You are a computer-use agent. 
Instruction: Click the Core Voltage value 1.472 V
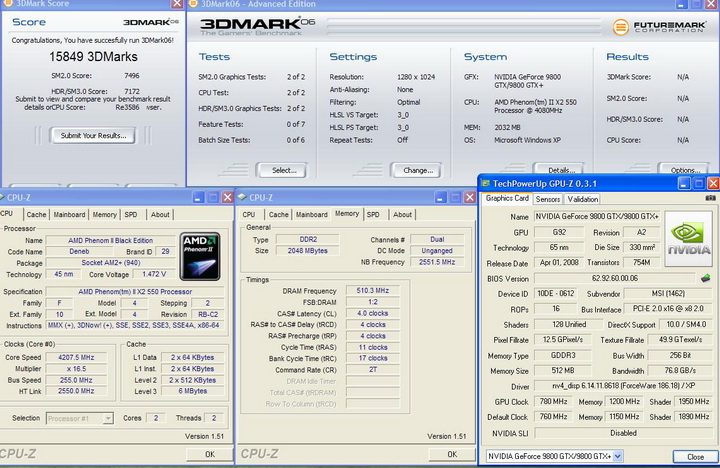click(x=154, y=274)
